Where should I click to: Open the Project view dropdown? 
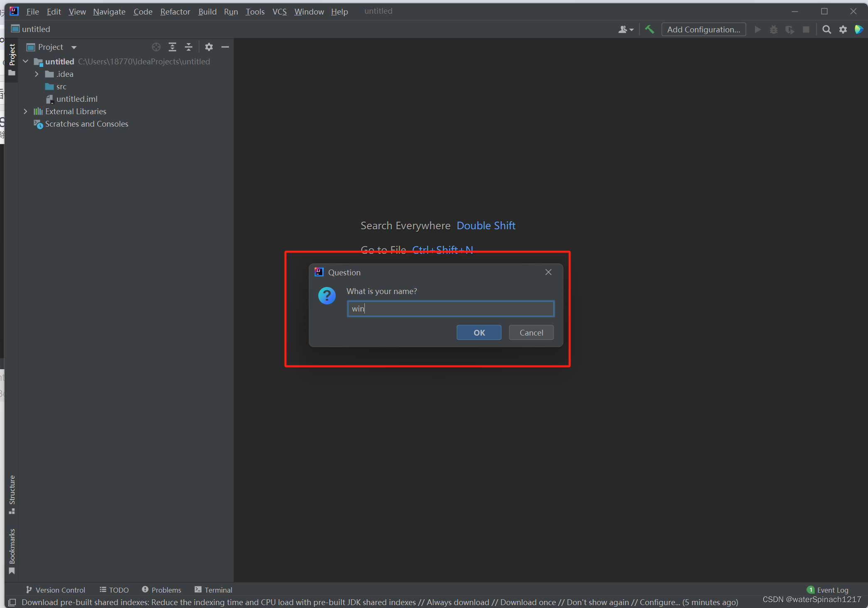[x=74, y=47]
